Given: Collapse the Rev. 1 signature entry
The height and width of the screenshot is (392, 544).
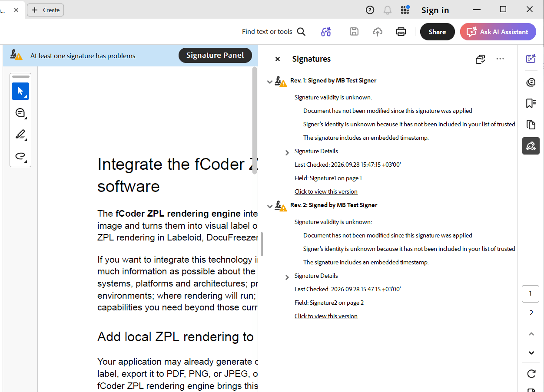Looking at the screenshot, I should coord(270,81).
